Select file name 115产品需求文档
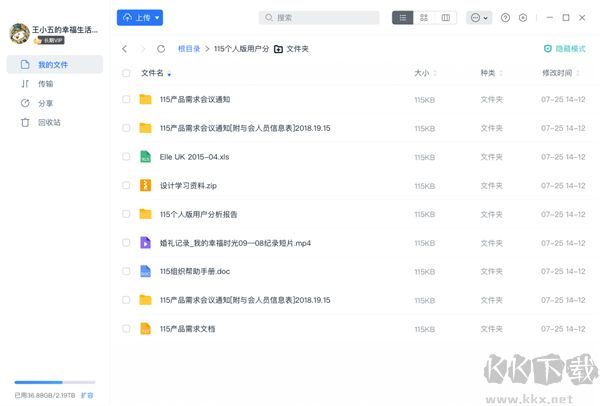The width and height of the screenshot is (600, 406). pos(188,329)
